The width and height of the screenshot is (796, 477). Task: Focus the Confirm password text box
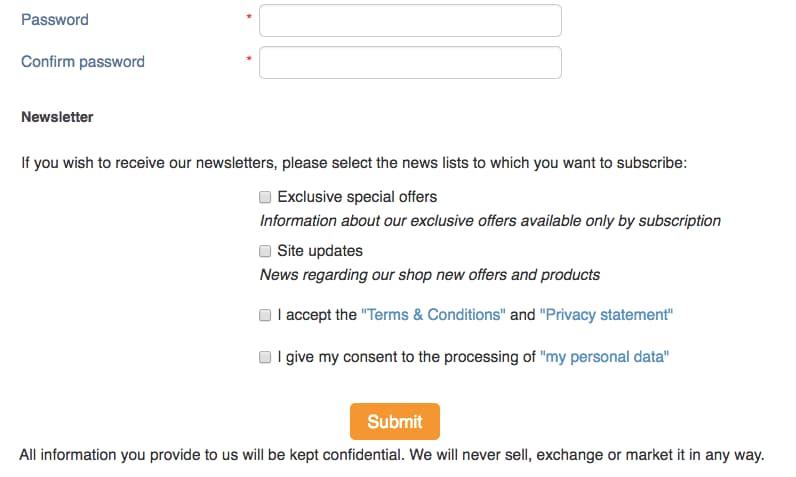pyautogui.click(x=410, y=62)
